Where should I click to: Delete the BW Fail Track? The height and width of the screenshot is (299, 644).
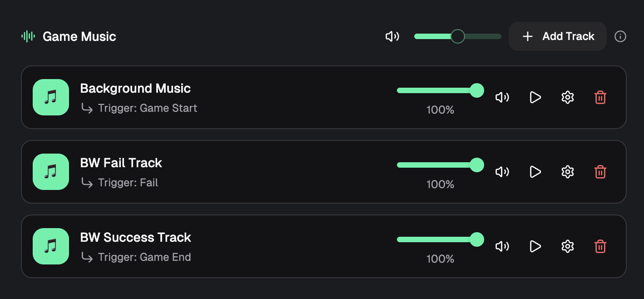point(600,172)
